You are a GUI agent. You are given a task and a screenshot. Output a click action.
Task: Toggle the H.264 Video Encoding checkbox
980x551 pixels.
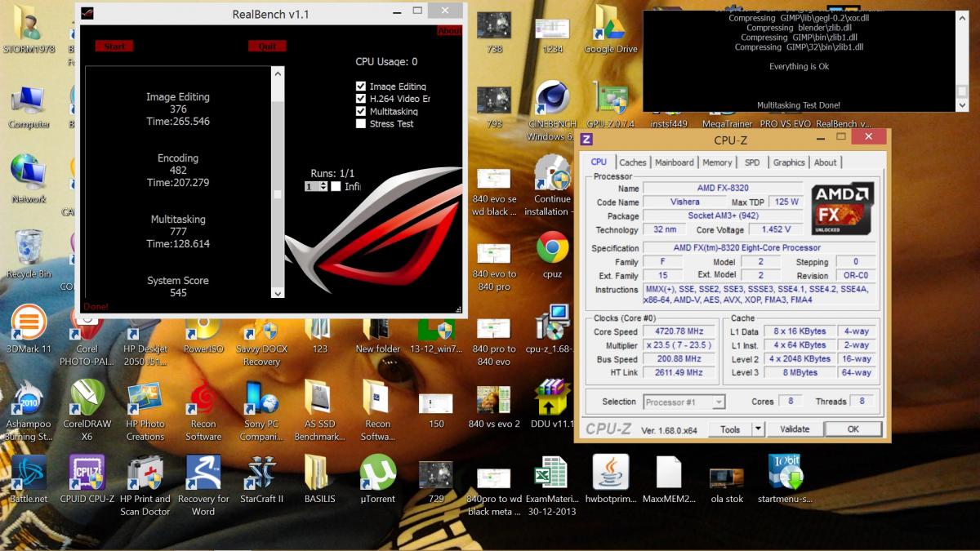click(361, 99)
